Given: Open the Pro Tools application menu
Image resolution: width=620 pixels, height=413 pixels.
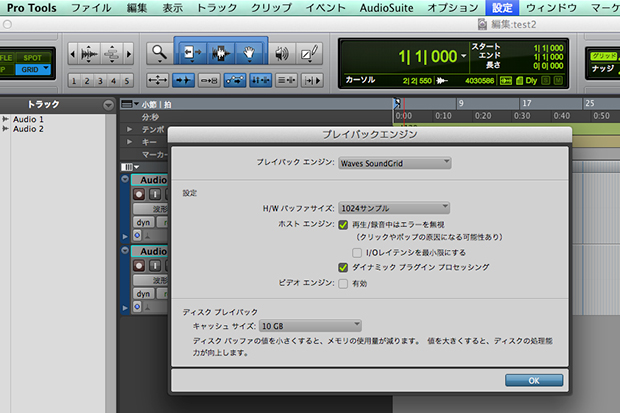Looking at the screenshot, I should (x=32, y=8).
